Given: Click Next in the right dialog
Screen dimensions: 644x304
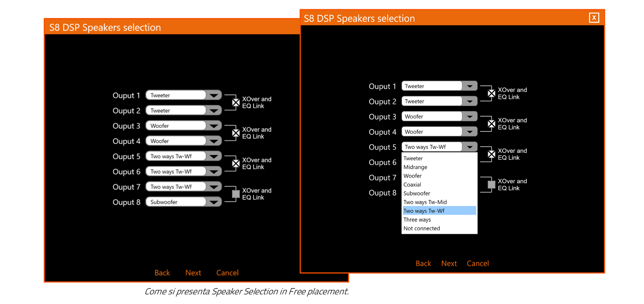Looking at the screenshot, I should (449, 264).
